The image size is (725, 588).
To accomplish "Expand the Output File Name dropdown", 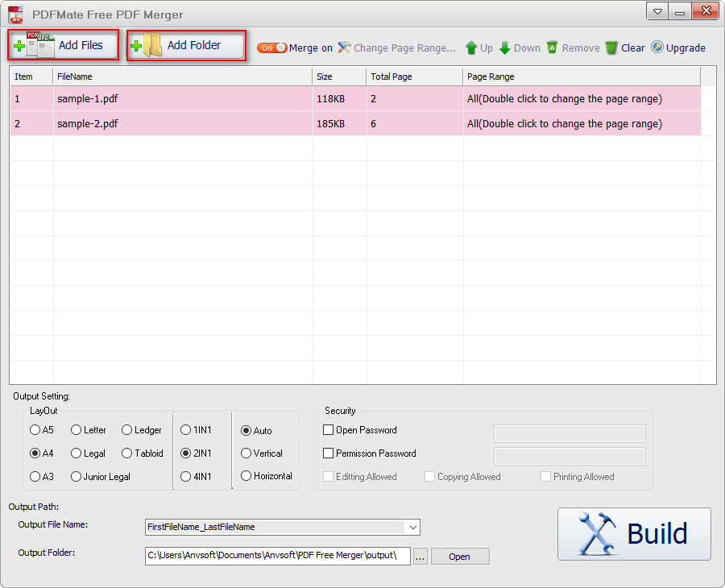I will point(413,527).
